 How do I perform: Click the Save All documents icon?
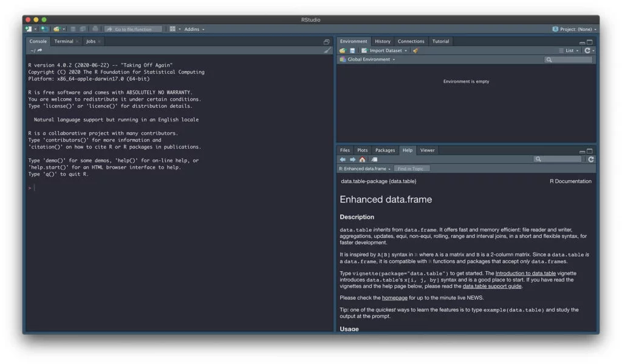click(83, 29)
